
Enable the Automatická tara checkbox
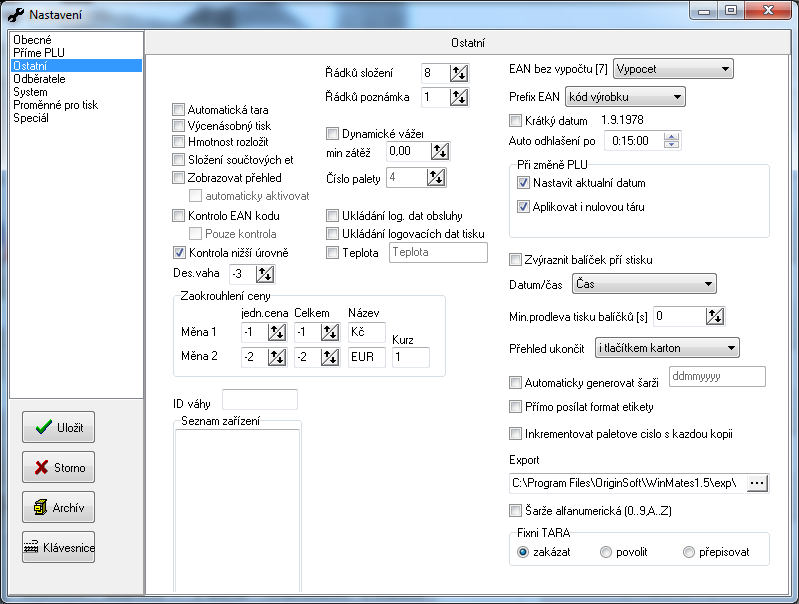tap(179, 109)
